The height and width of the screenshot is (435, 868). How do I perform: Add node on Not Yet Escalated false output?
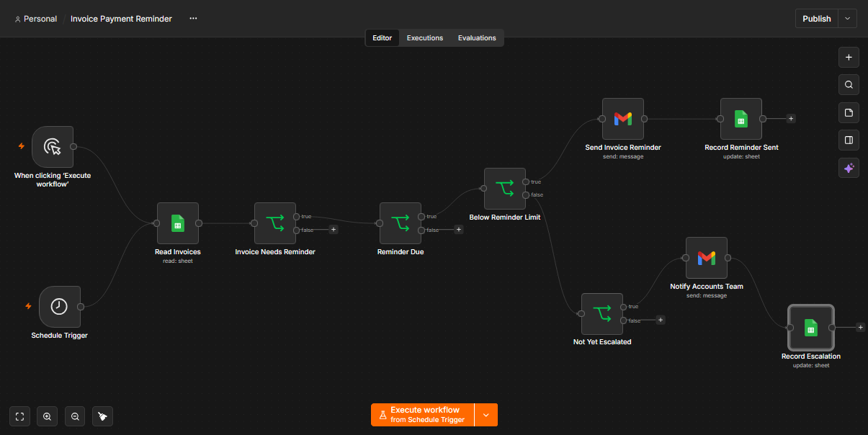[661, 320]
